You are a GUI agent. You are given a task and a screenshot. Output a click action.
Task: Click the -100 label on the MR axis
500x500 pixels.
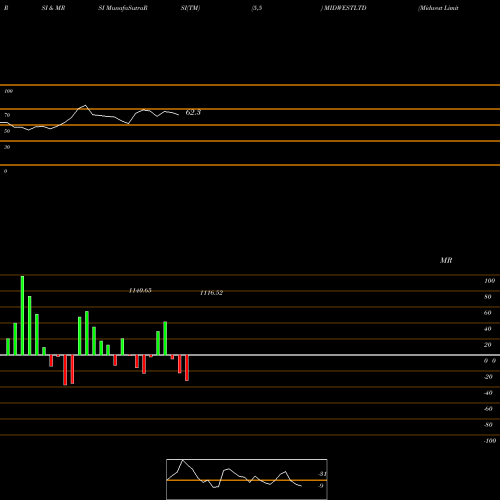(490, 441)
